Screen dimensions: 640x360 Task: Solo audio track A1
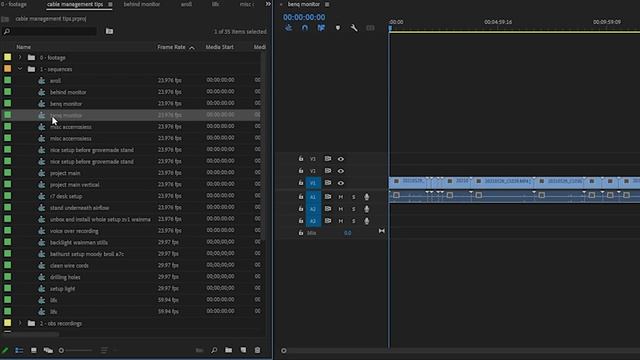point(353,197)
